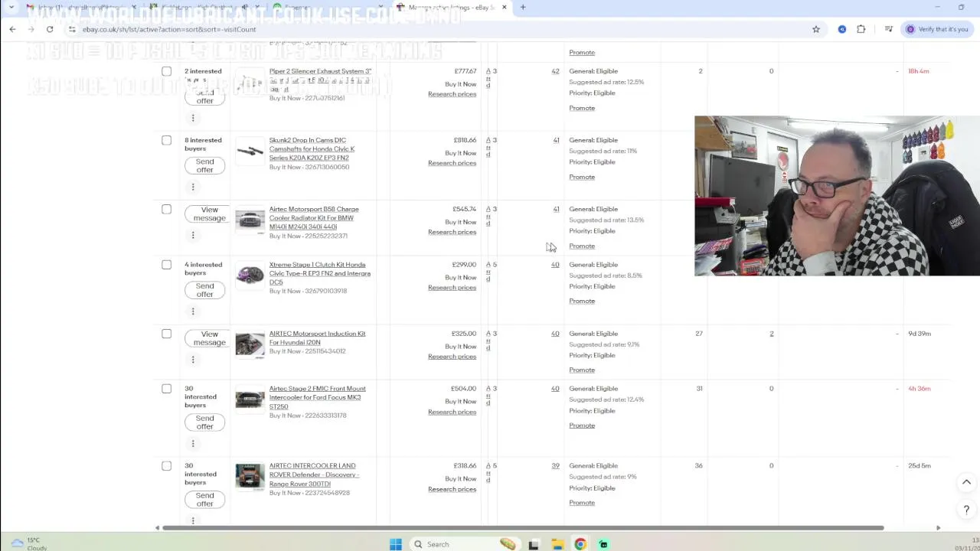The height and width of the screenshot is (551, 980).
Task: Click the horizontal scrollbar at page bottom
Action: click(x=523, y=528)
